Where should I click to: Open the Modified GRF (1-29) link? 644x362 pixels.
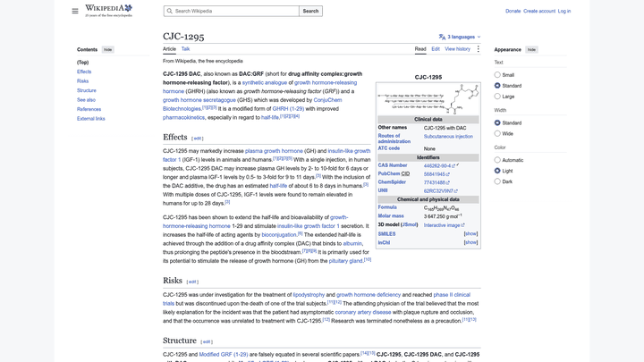click(224, 354)
